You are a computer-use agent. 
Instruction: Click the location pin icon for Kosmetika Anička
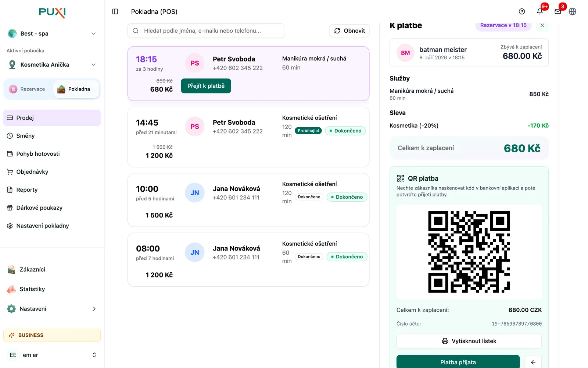pyautogui.click(x=12, y=65)
